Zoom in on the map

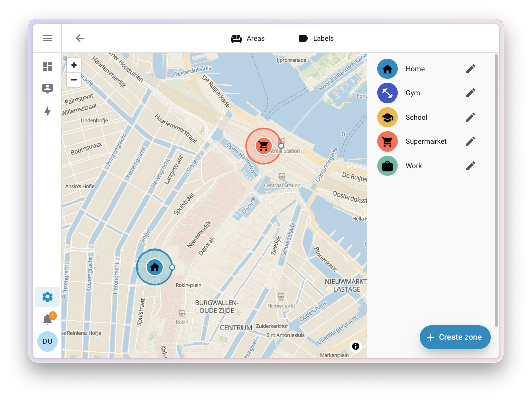tap(74, 65)
